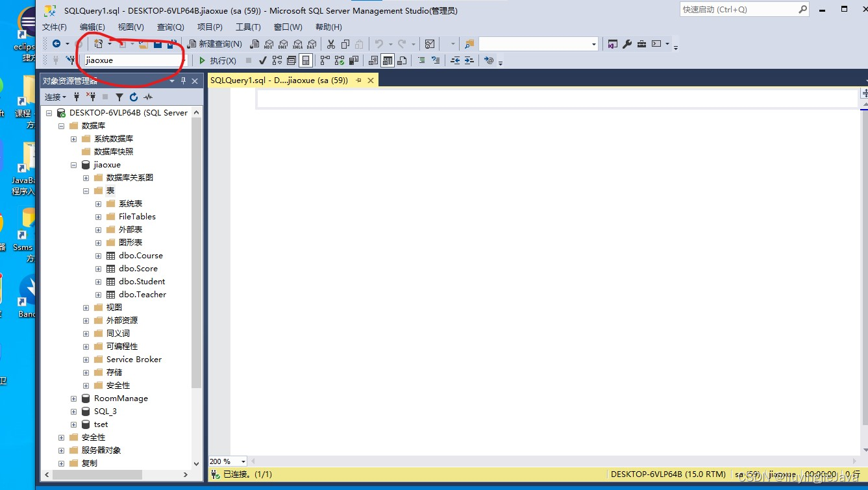Toggle Include Actual Execution Plan
The width and height of the screenshot is (868, 490).
click(x=325, y=60)
